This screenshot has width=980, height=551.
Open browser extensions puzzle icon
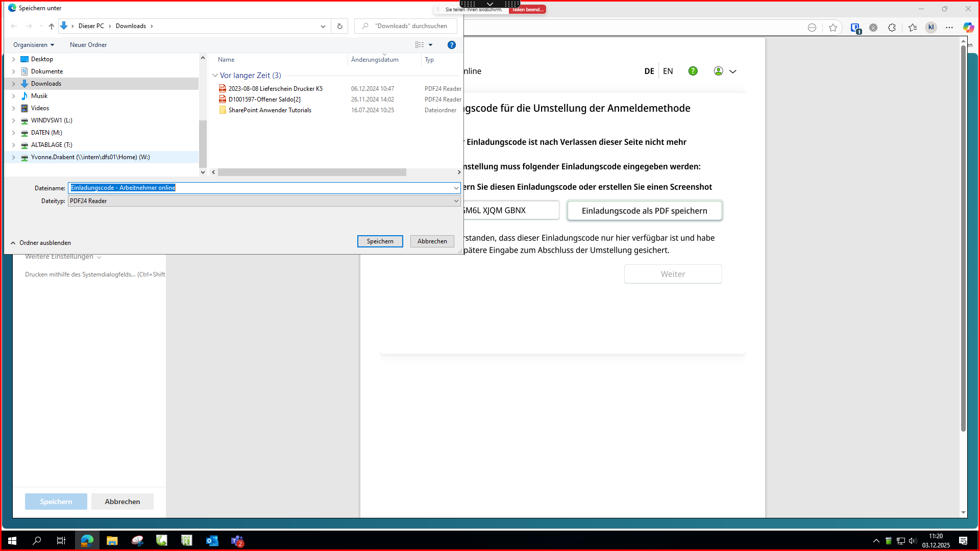(x=892, y=28)
